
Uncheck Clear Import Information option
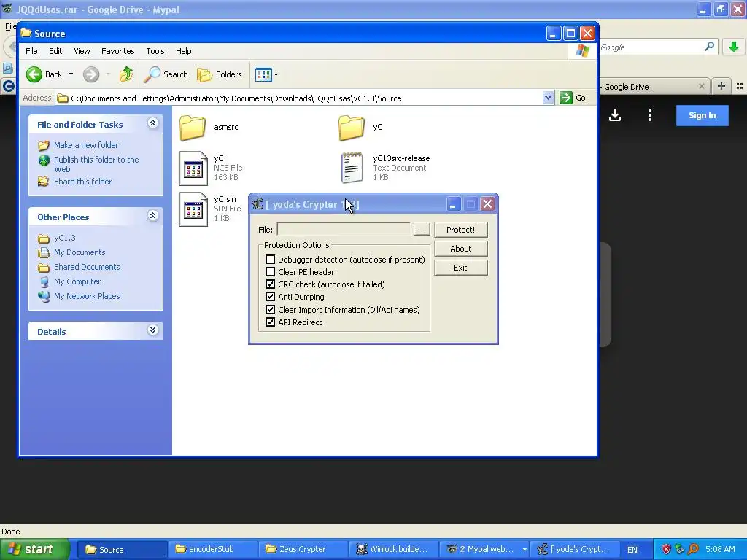click(x=270, y=309)
